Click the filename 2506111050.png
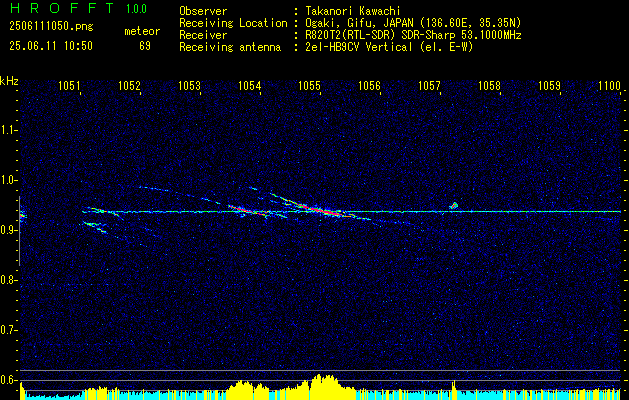Image resolution: width=629 pixels, height=400 pixels. [51, 26]
